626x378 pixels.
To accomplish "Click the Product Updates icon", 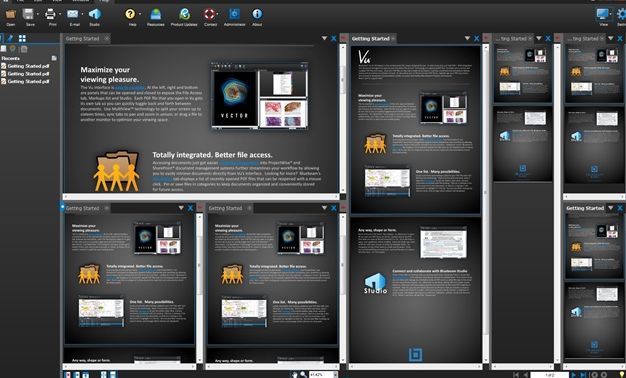I will tap(184, 15).
